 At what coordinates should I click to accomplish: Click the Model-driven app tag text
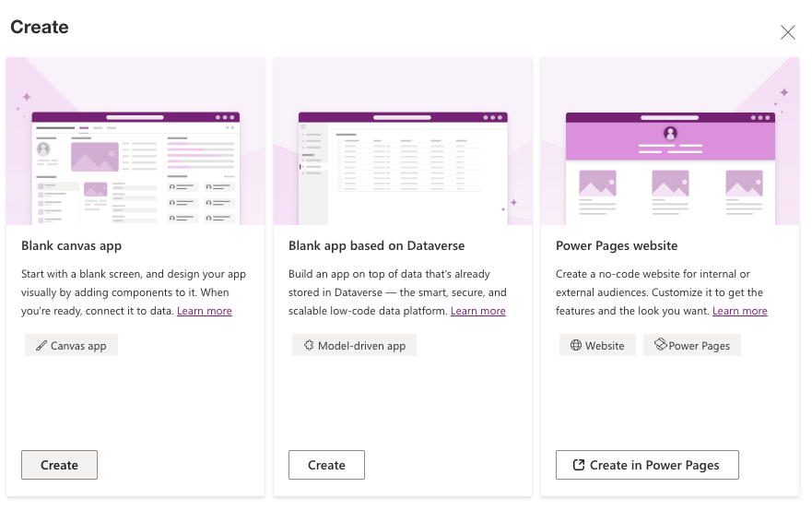point(361,346)
